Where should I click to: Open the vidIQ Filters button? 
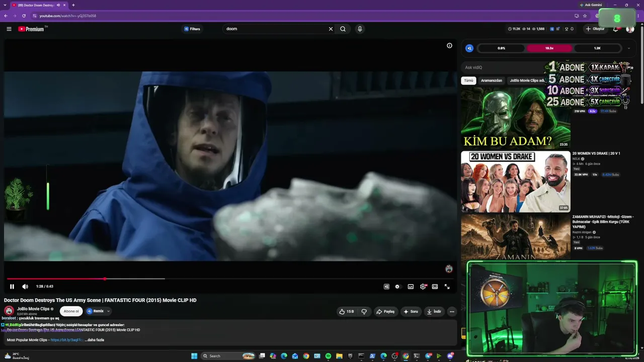(x=192, y=29)
